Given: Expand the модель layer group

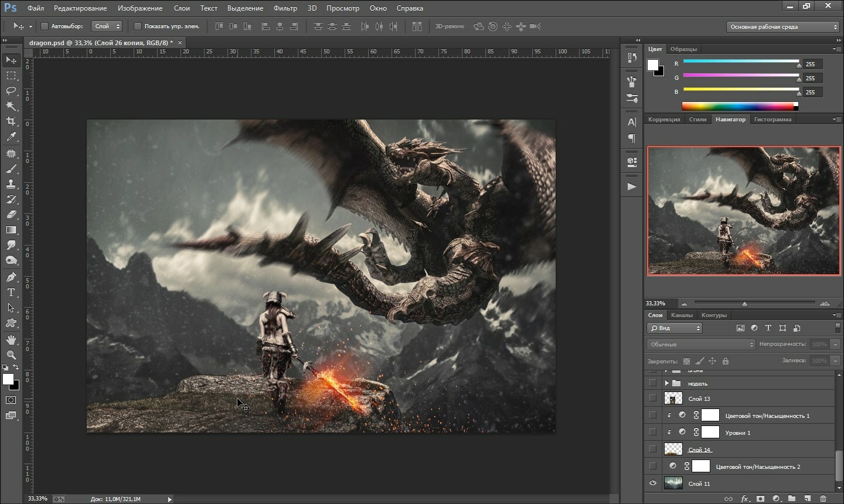Looking at the screenshot, I should pyautogui.click(x=666, y=383).
